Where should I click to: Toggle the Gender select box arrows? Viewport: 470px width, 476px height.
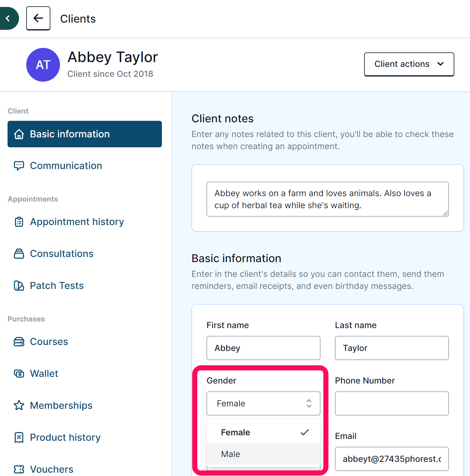pos(309,403)
